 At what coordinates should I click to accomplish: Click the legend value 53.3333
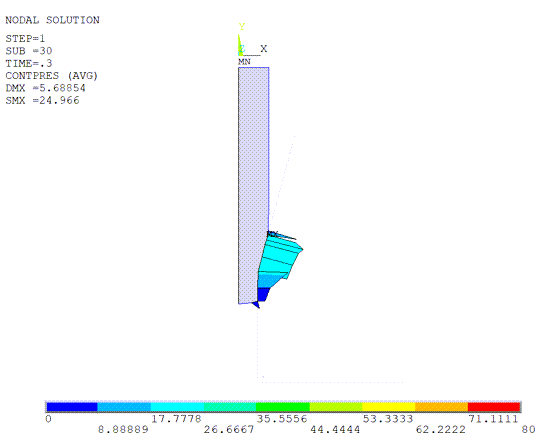pyautogui.click(x=387, y=419)
